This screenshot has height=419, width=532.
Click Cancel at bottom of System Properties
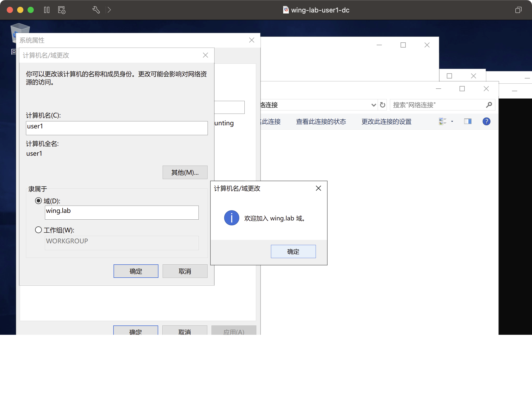185,330
